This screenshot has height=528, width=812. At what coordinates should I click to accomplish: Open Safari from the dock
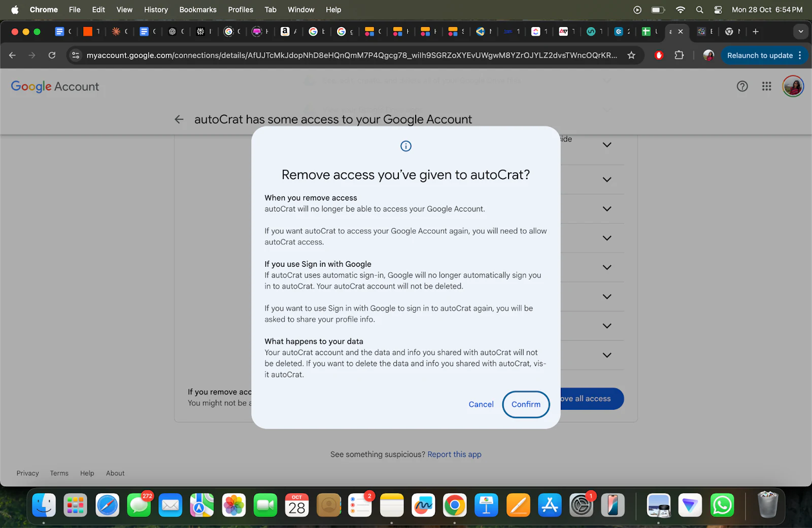point(107,506)
